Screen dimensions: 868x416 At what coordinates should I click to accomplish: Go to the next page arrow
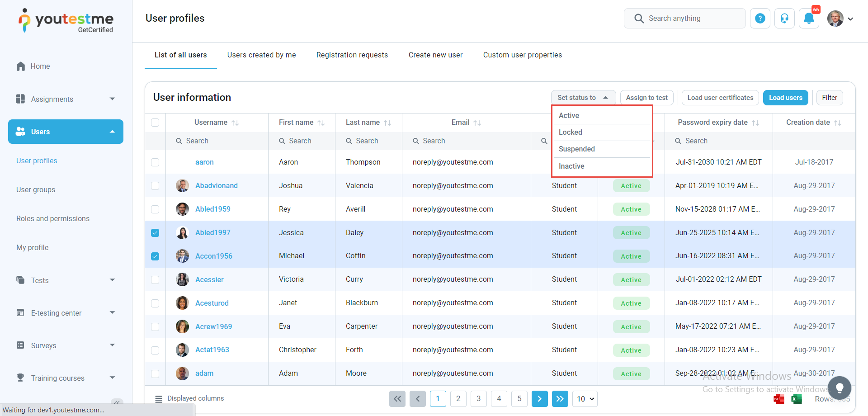click(539, 399)
